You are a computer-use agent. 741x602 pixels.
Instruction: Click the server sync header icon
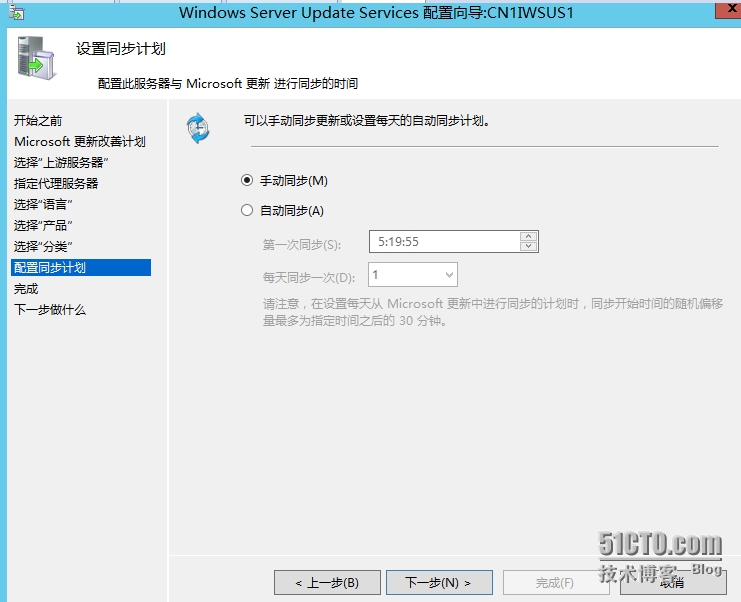click(36, 58)
